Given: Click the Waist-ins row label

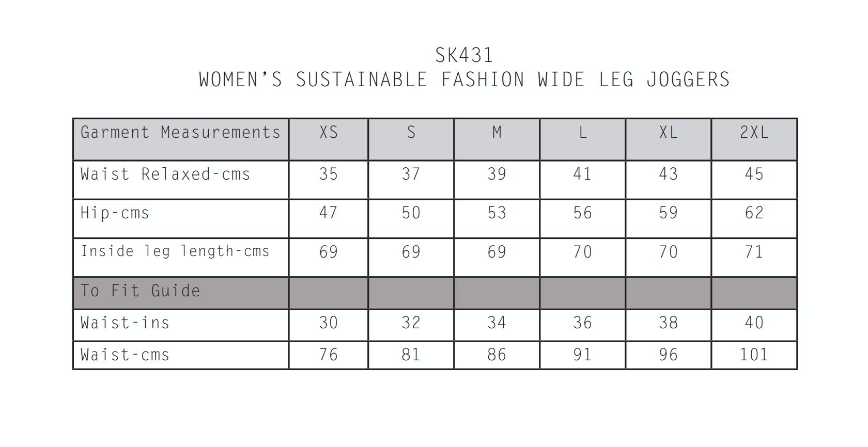Looking at the screenshot, I should pyautogui.click(x=125, y=323).
